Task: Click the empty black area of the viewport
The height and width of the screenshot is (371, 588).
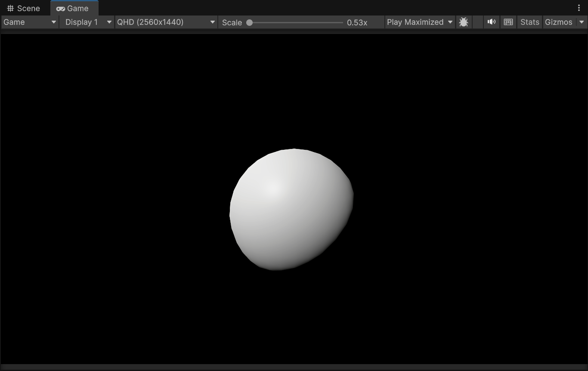Action: 108,129
